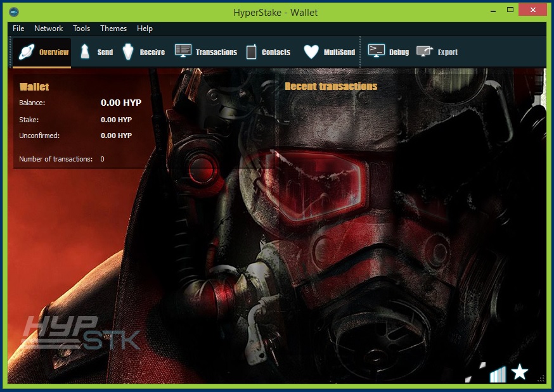Image resolution: width=554 pixels, height=392 pixels.
Task: Open the Tools menu
Action: click(x=81, y=28)
